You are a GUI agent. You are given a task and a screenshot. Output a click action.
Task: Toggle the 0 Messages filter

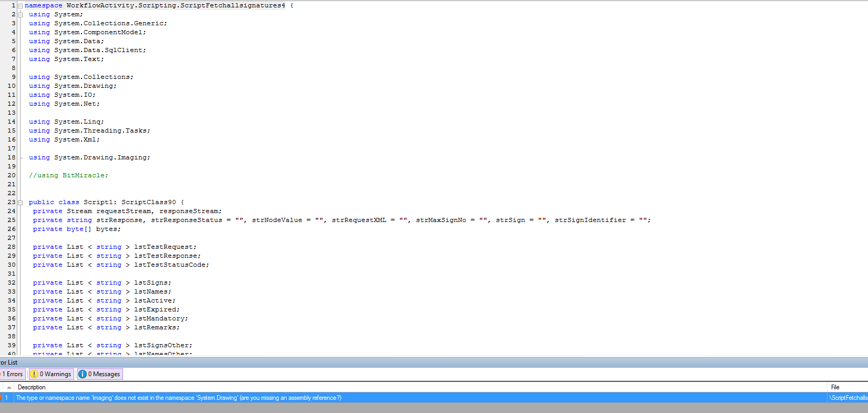100,374
